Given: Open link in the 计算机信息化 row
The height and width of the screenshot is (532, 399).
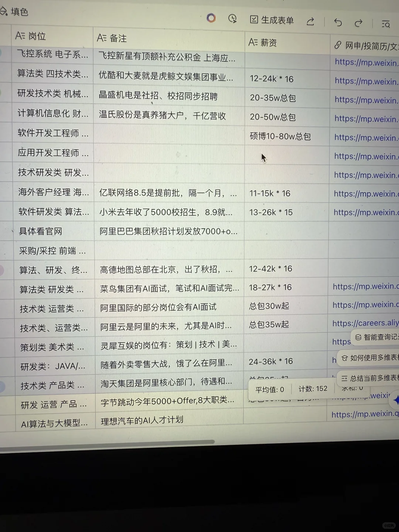Looking at the screenshot, I should click(x=366, y=119).
